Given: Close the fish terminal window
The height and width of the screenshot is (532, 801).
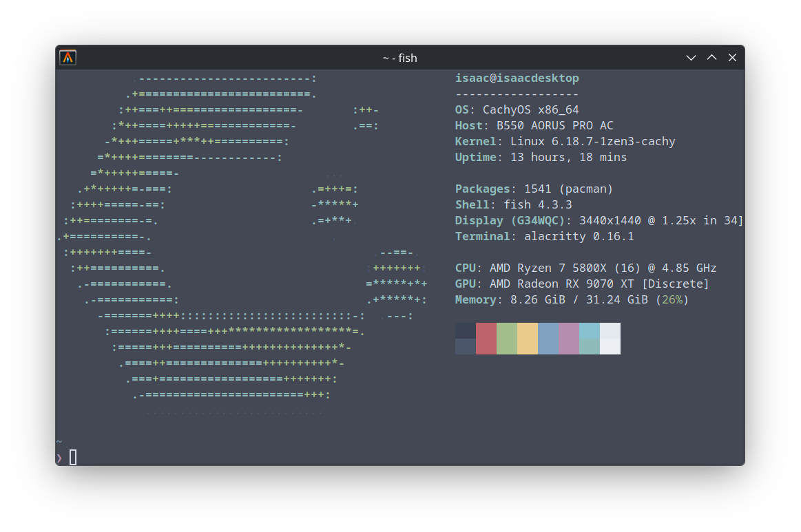Looking at the screenshot, I should [733, 58].
